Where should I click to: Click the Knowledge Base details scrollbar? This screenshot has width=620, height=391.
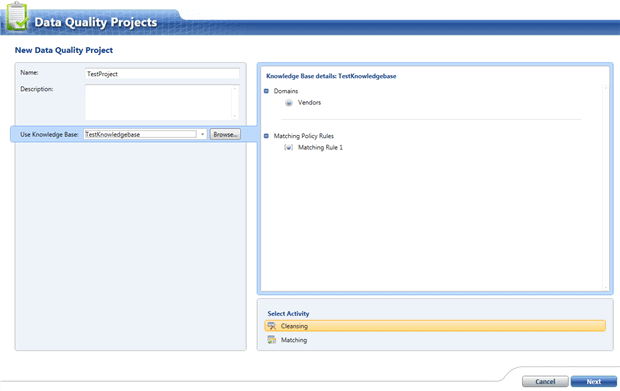[x=605, y=188]
